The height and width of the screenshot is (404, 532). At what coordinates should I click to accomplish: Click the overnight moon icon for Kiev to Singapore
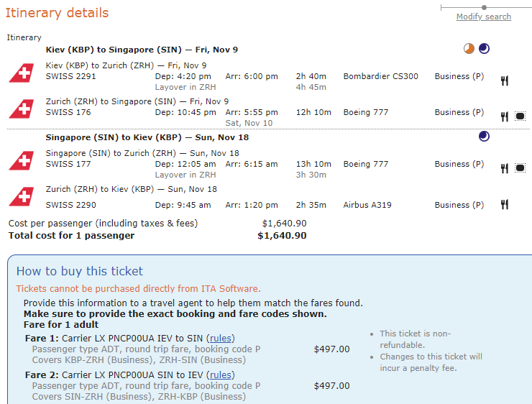[484, 49]
